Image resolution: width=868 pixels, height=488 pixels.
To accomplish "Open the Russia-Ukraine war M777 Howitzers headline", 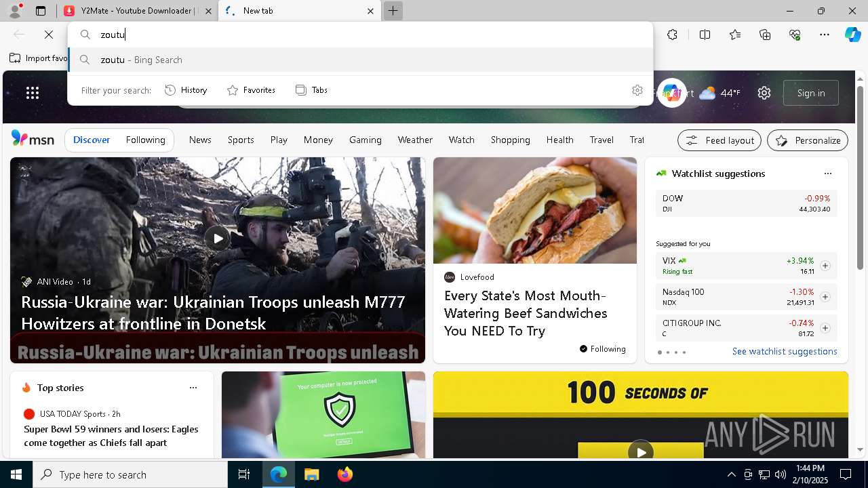I will point(213,312).
